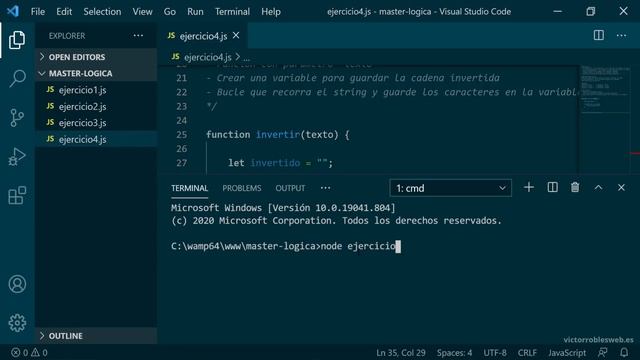Viewport: 640px width, 360px height.
Task: Create a new terminal with plus icon
Action: coord(529,187)
